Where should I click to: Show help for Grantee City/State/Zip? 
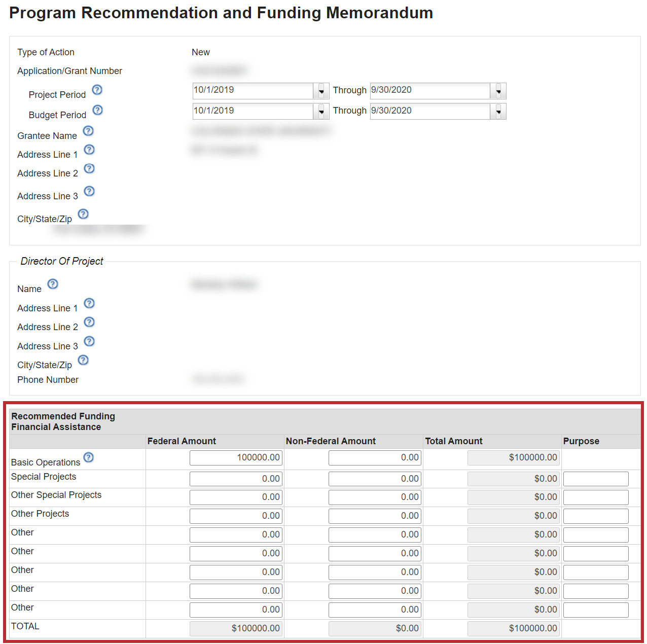pos(83,214)
